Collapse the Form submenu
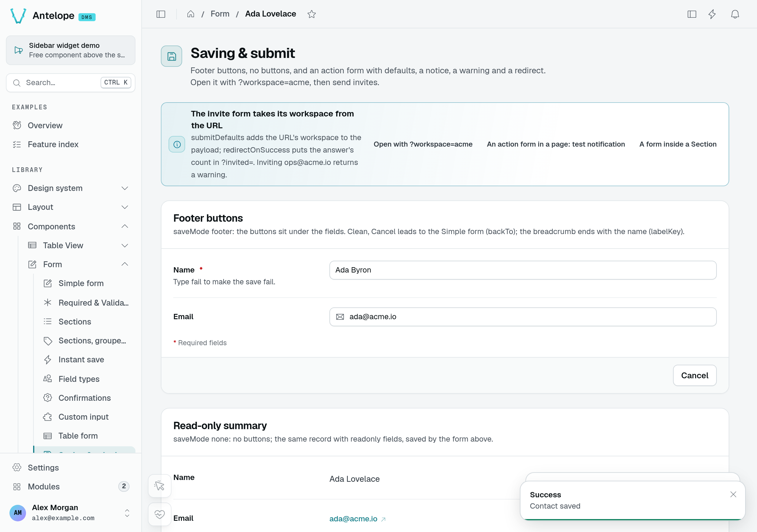 pyautogui.click(x=78, y=264)
